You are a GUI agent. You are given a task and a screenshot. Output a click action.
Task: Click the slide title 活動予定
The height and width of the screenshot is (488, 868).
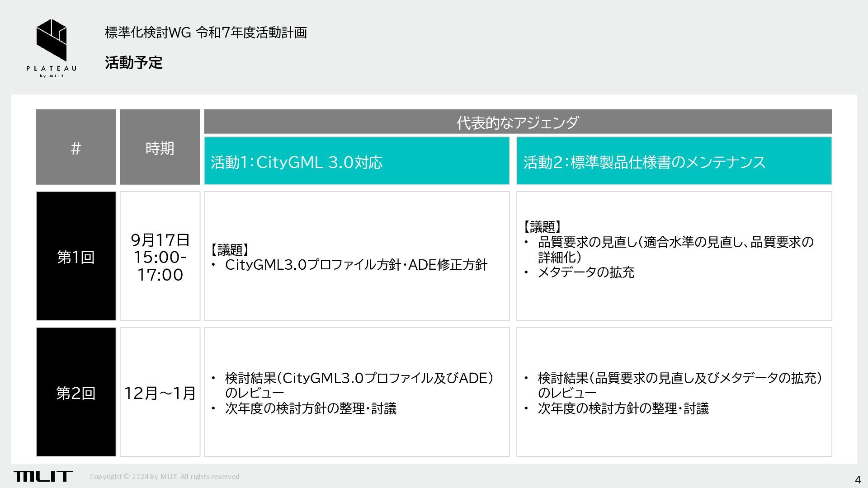point(133,62)
